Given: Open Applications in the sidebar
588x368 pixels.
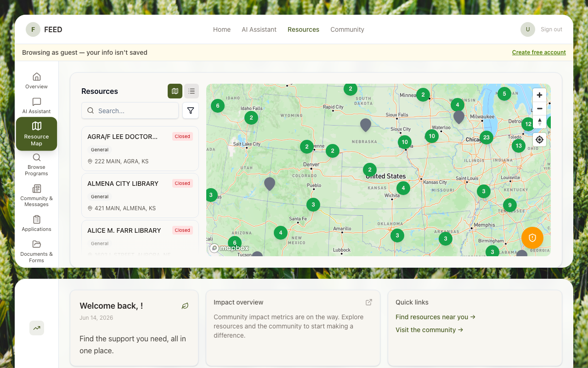Looking at the screenshot, I should [x=37, y=223].
